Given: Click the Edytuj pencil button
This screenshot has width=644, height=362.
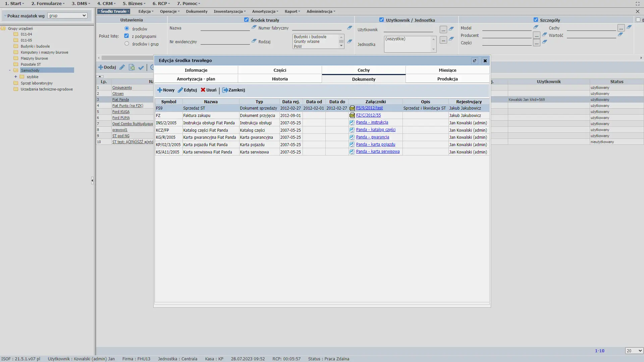Looking at the screenshot, I should (x=187, y=90).
